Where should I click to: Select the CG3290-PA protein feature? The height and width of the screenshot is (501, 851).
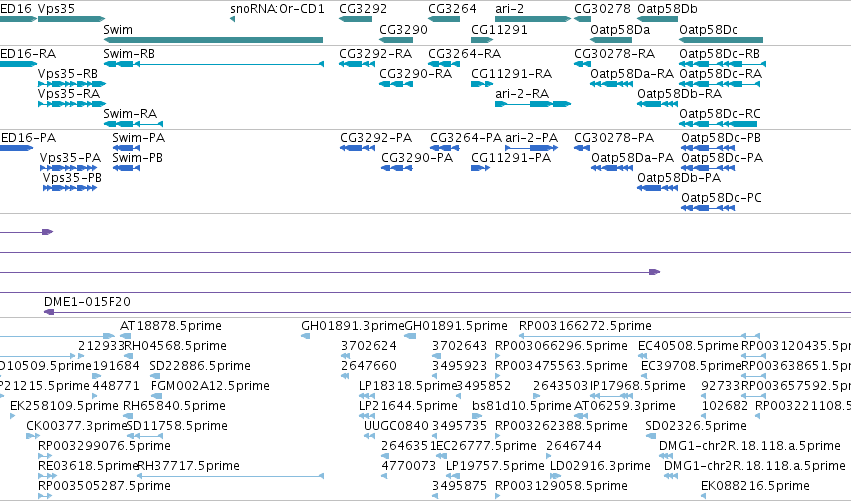397,168
